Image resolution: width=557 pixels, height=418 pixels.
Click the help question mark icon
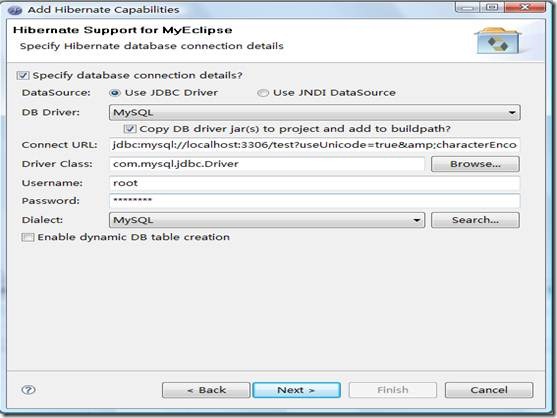click(x=28, y=390)
